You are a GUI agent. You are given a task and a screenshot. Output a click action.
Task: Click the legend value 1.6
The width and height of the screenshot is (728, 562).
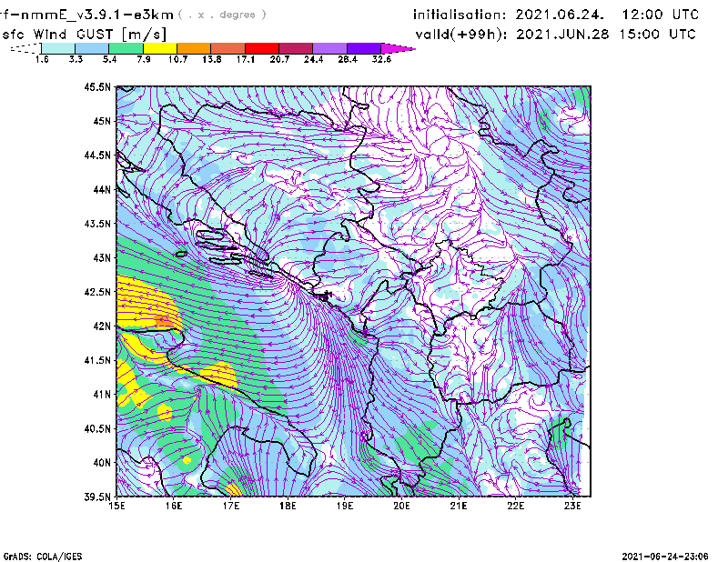[x=42, y=59]
